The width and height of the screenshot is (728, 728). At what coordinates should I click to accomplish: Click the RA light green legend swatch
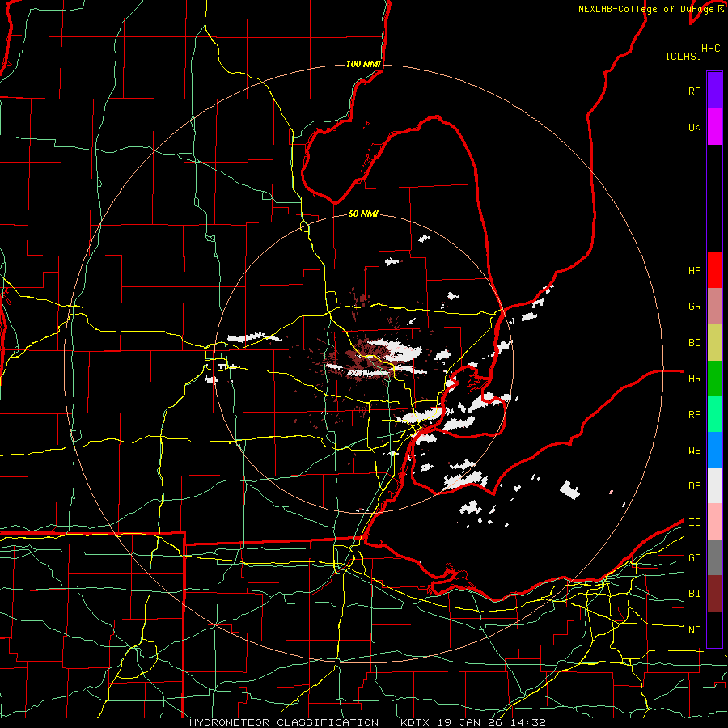pyautogui.click(x=714, y=414)
